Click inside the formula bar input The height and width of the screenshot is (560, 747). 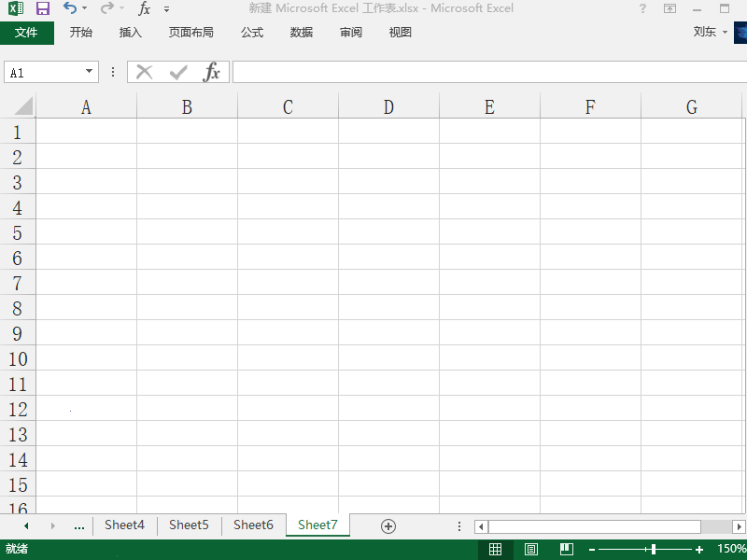pos(486,72)
